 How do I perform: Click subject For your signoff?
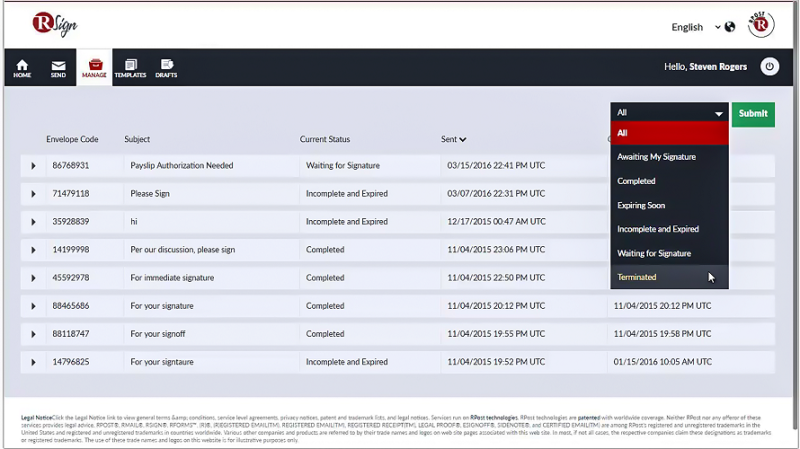(x=158, y=334)
